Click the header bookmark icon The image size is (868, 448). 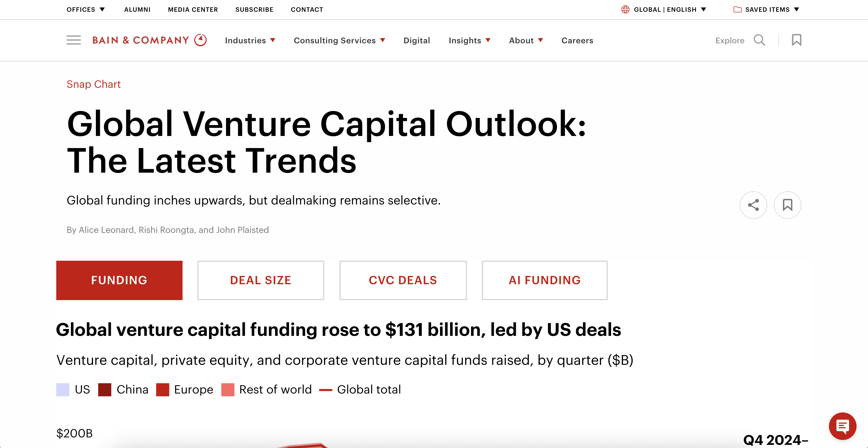(x=796, y=40)
